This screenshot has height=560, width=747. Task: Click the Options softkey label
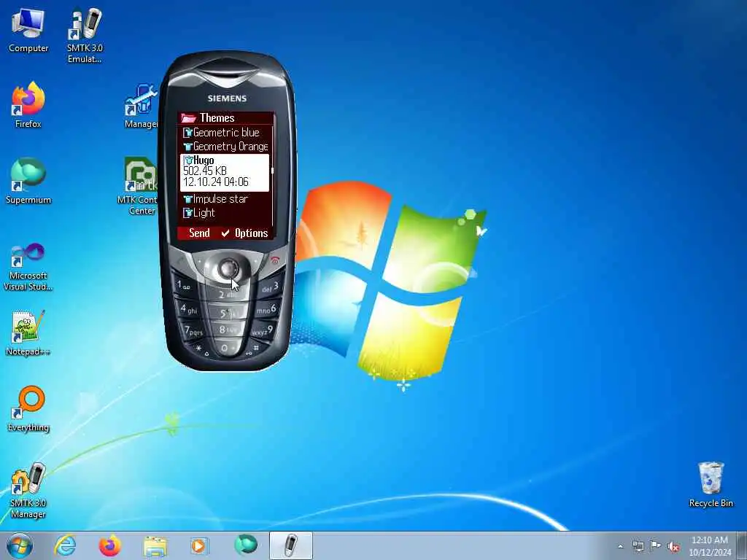251,233
